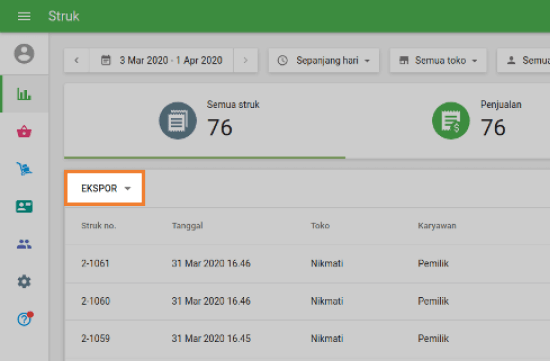Viewport: 550px width, 361px height.
Task: Open date picker 3 Mar 2020 - 1 Apr 2020
Action: click(162, 60)
